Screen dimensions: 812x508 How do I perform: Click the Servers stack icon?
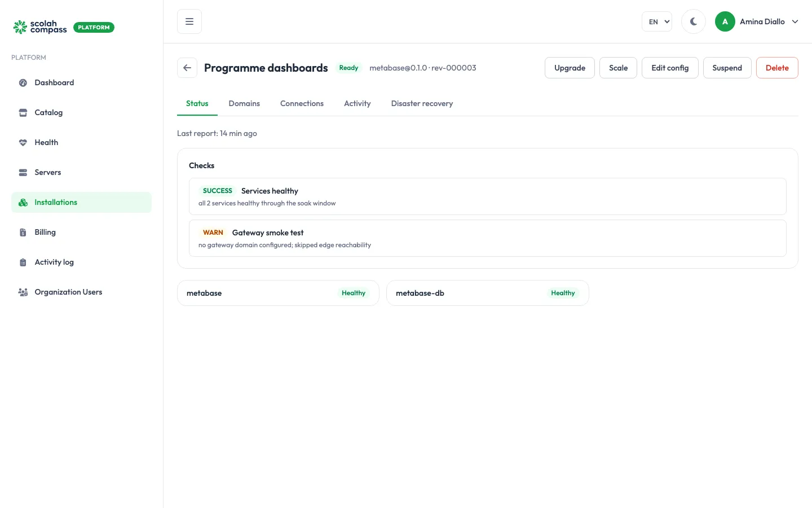23,173
